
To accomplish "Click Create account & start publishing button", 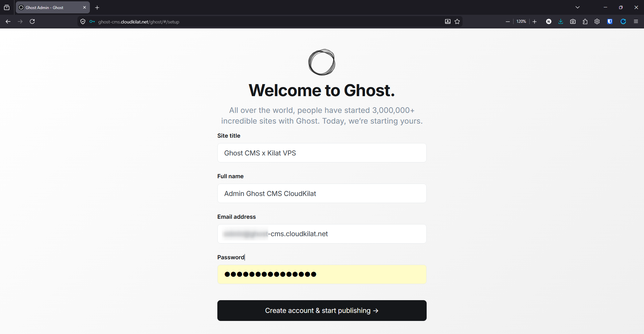I will [x=322, y=311].
